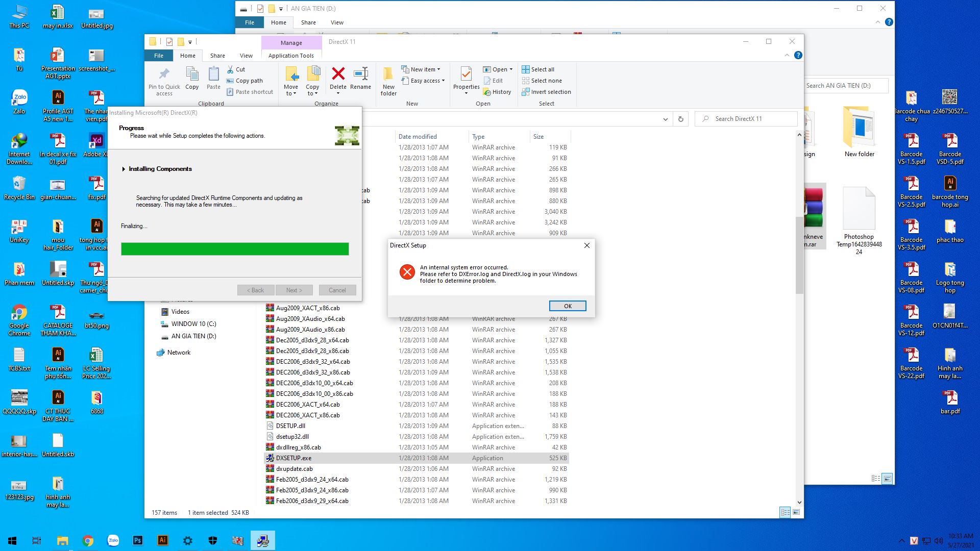980x551 pixels.
Task: Click OK to dismiss DirectX Setup error
Action: [x=568, y=306]
